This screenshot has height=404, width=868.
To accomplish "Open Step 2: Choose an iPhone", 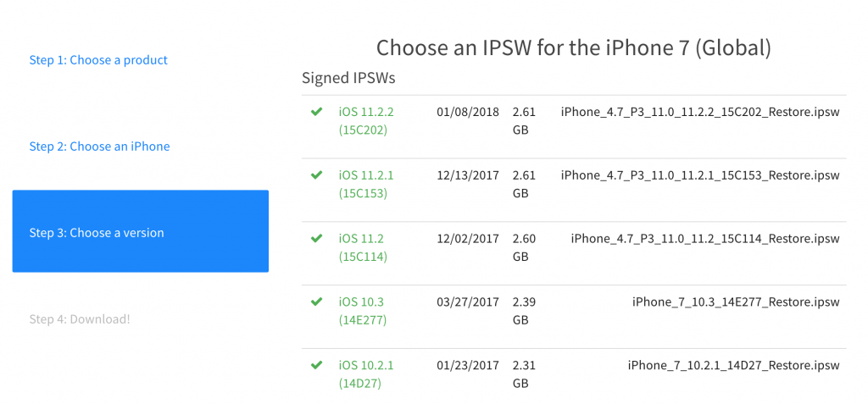I will (99, 147).
